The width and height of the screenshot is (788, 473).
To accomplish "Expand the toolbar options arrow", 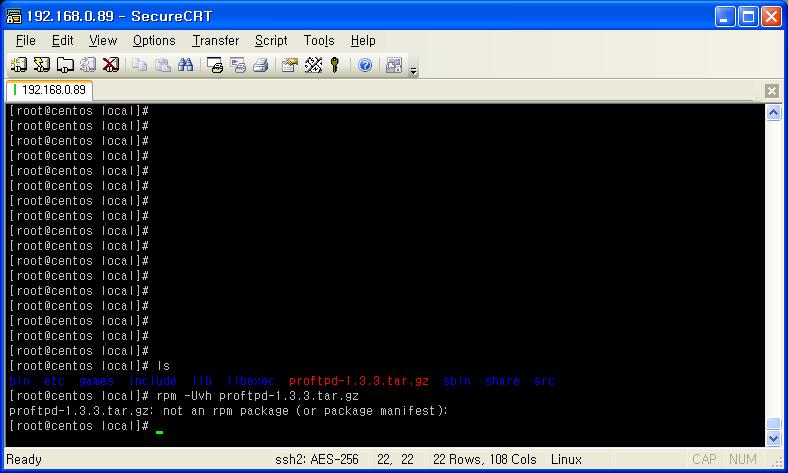I will [x=414, y=71].
